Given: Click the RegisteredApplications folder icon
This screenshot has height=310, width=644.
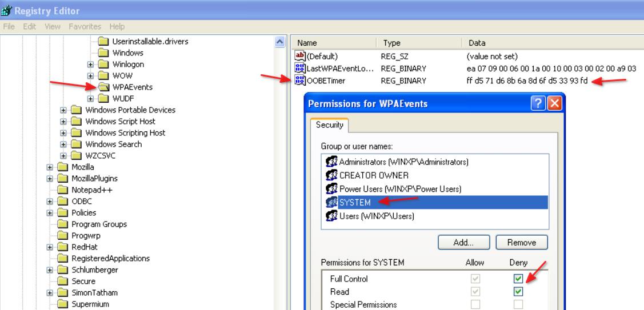Looking at the screenshot, I should pyautogui.click(x=62, y=258).
